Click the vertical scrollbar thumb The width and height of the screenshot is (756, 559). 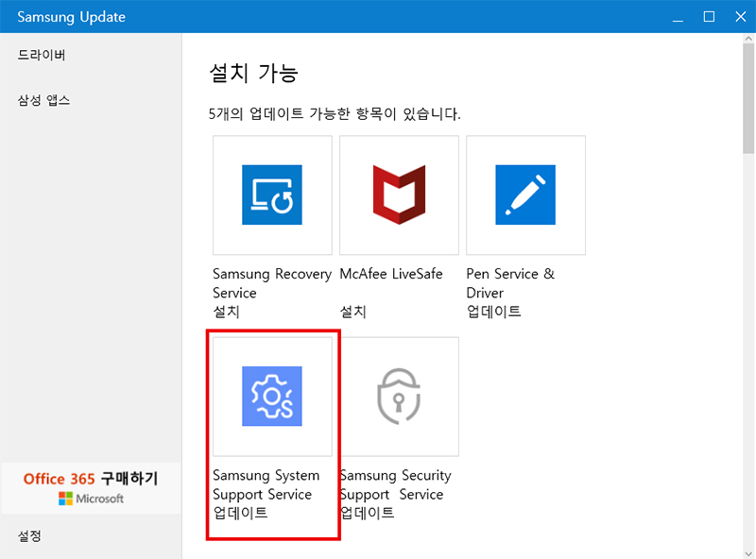748,98
